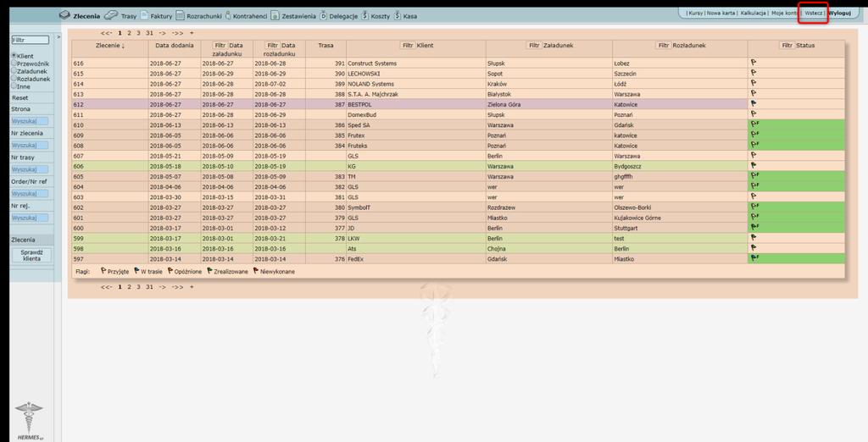Focus the Filtr text input in the sidebar

pyautogui.click(x=30, y=40)
